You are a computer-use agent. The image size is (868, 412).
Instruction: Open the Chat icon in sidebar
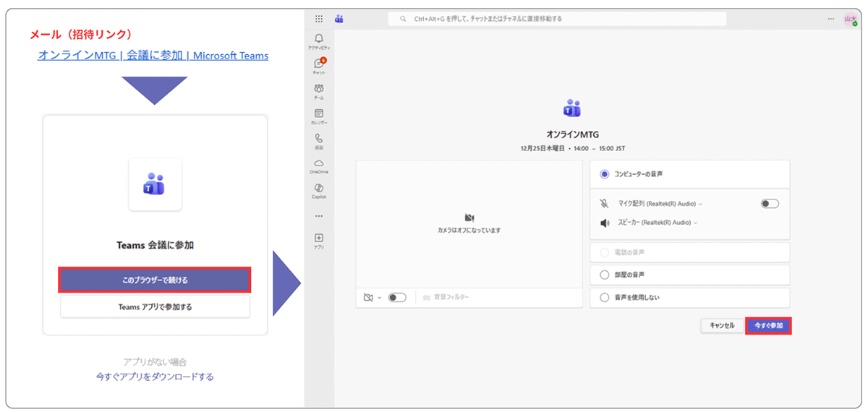pos(319,64)
